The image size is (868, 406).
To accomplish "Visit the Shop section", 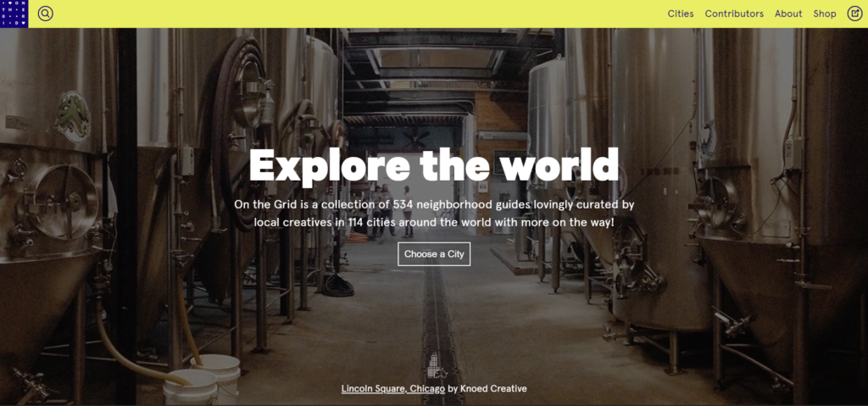I will tap(824, 14).
